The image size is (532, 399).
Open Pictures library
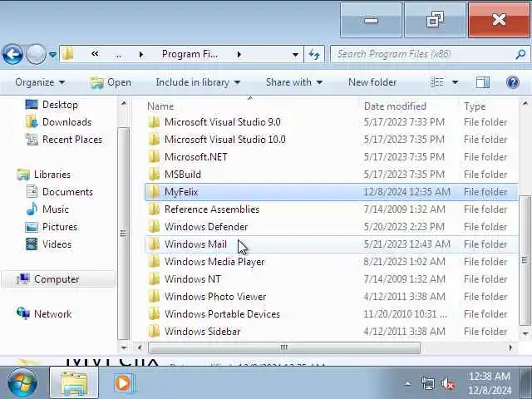tap(52, 227)
